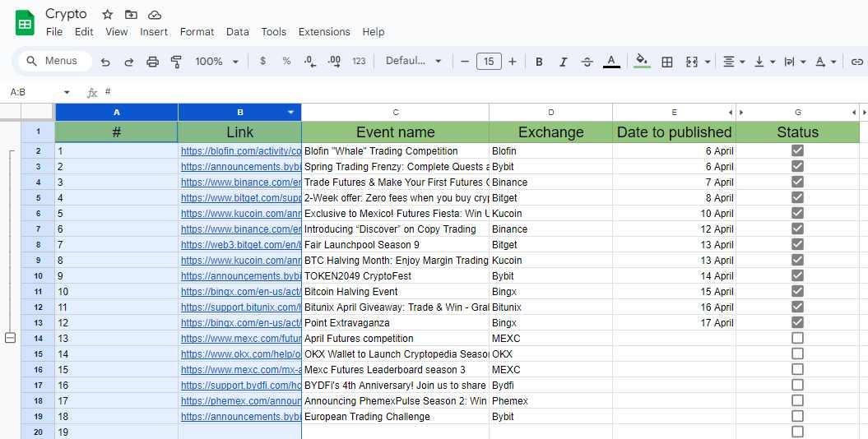868x439 pixels.
Task: Uncheck status for Blofin Whale Trading Competition
Action: (797, 150)
